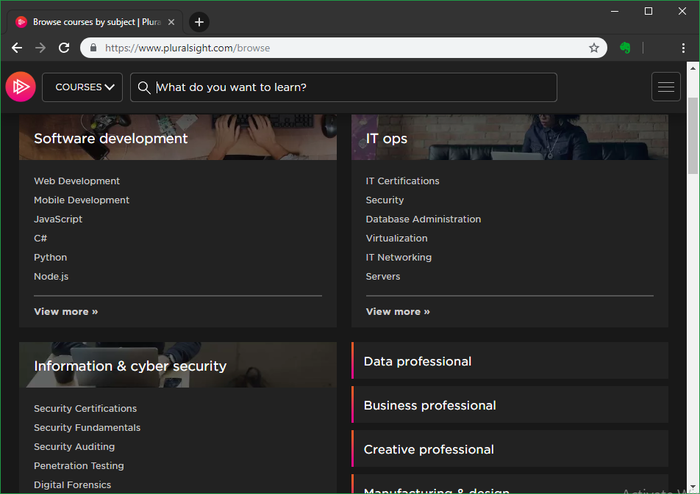Click the Pluralsight logo icon
Image resolution: width=700 pixels, height=494 pixels.
click(x=21, y=87)
